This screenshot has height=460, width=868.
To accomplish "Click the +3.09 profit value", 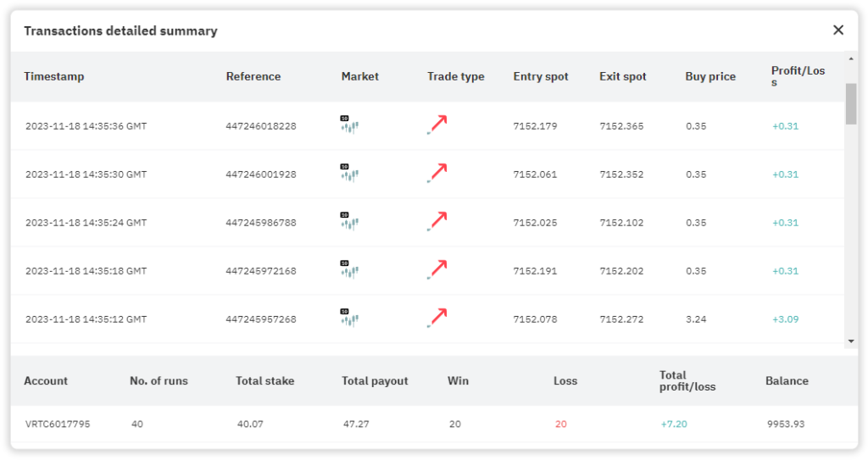I will 785,319.
